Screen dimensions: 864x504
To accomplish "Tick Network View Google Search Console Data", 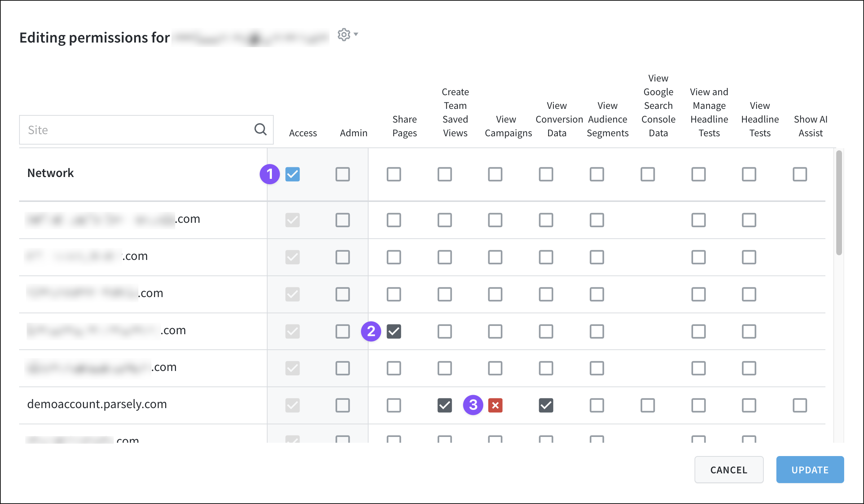I will click(x=648, y=174).
